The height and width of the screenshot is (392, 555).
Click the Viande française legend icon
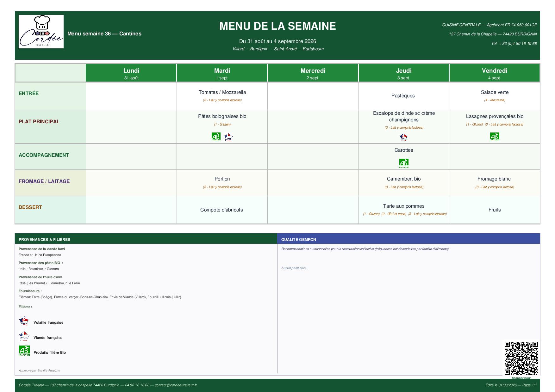pos(24,336)
